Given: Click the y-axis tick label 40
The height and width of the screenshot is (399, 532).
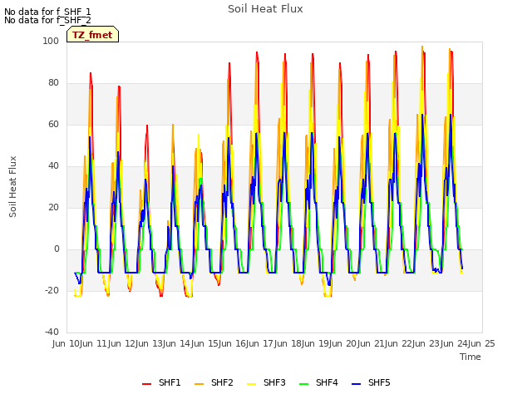Looking at the screenshot, I should 53,166.
